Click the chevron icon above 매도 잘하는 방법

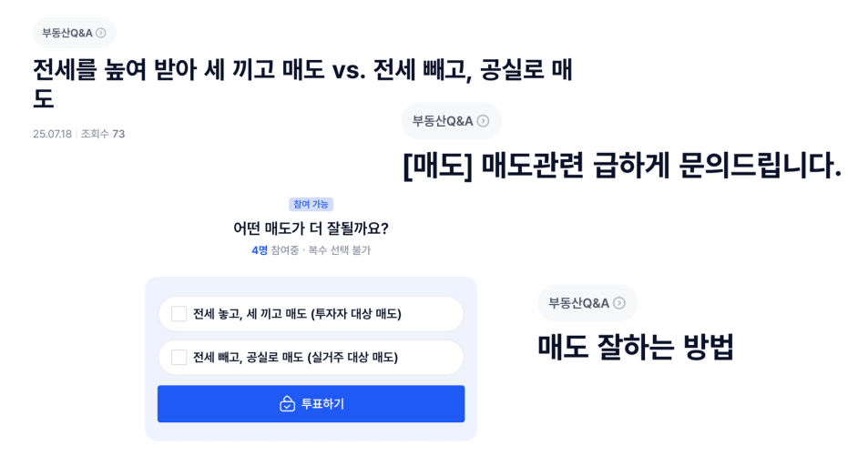619,303
